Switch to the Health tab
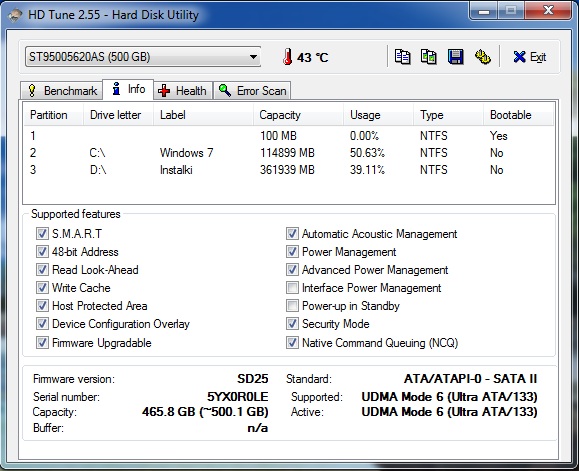The height and width of the screenshot is (471, 579). click(x=183, y=90)
